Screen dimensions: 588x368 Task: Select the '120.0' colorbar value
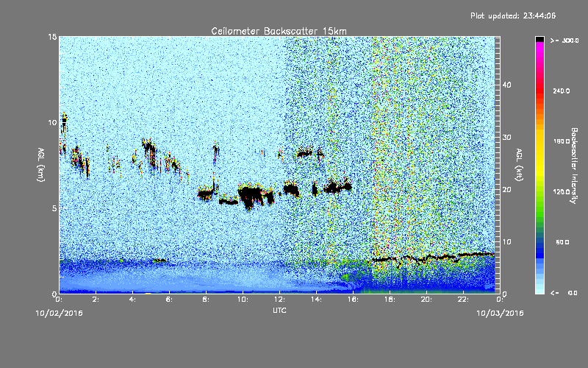click(561, 192)
